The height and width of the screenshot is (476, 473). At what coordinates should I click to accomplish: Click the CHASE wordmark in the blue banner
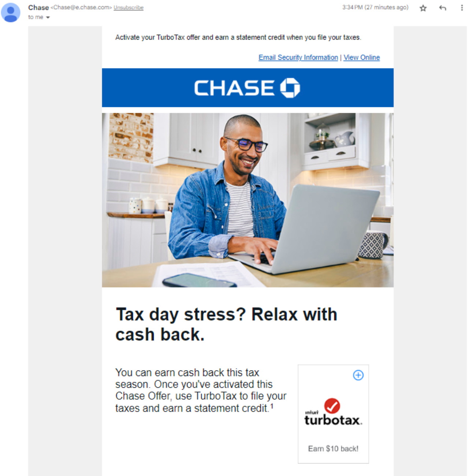(234, 88)
